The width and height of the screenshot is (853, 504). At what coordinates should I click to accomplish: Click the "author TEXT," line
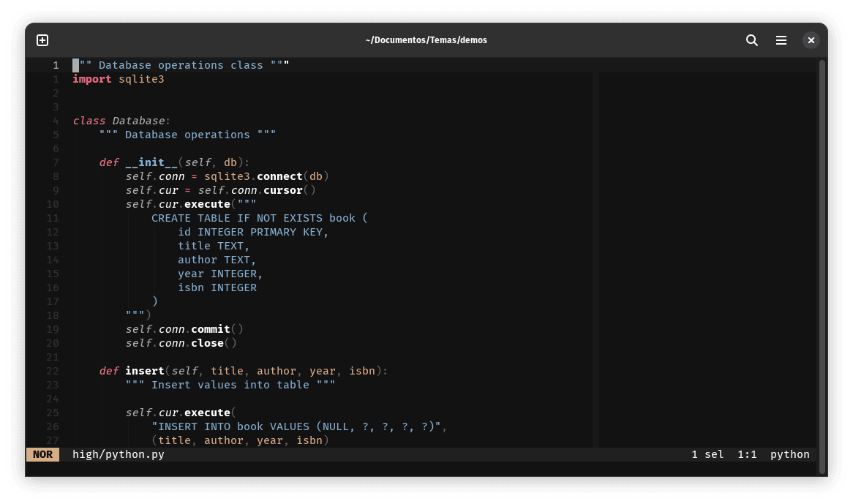point(217,260)
